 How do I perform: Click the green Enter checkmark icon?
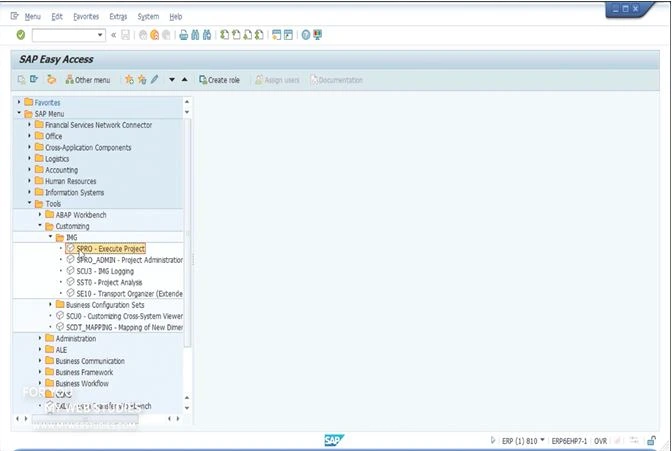21,35
